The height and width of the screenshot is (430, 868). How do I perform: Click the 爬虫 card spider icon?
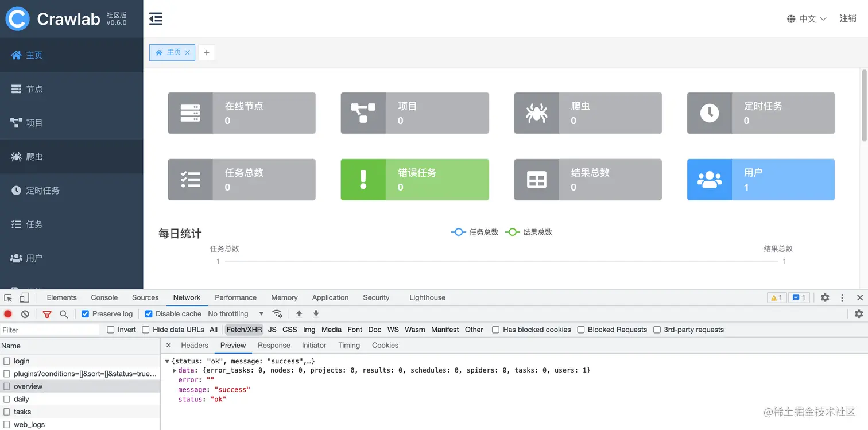(537, 113)
